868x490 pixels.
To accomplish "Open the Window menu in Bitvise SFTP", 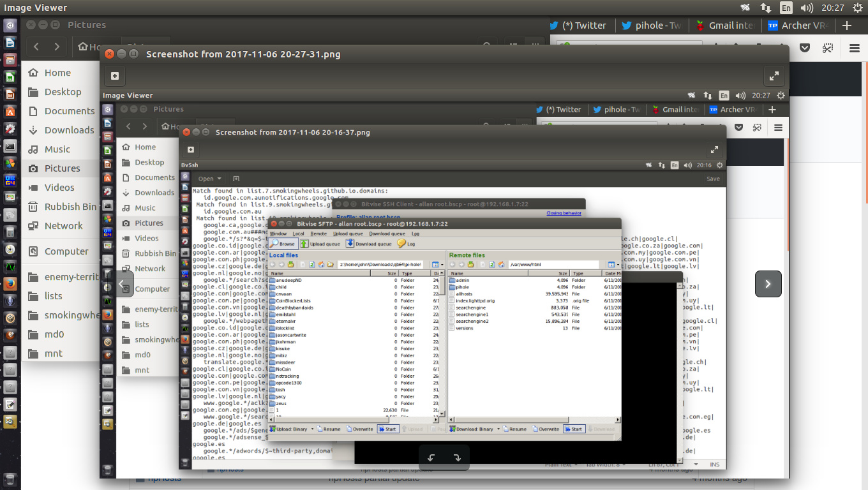I will tap(278, 234).
